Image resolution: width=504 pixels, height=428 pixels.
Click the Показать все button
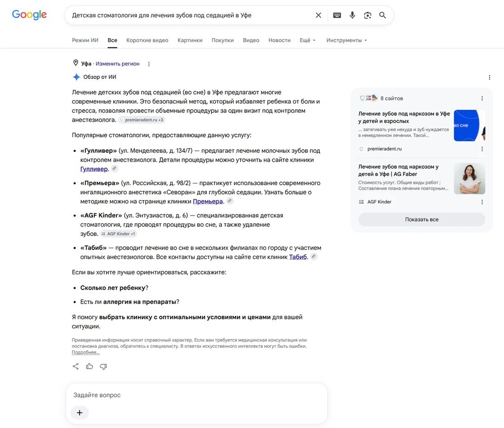421,220
